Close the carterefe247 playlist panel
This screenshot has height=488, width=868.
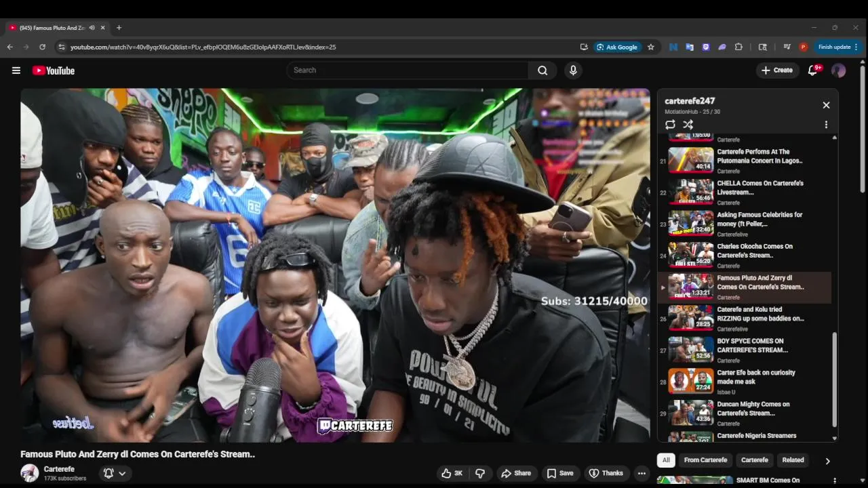point(826,105)
